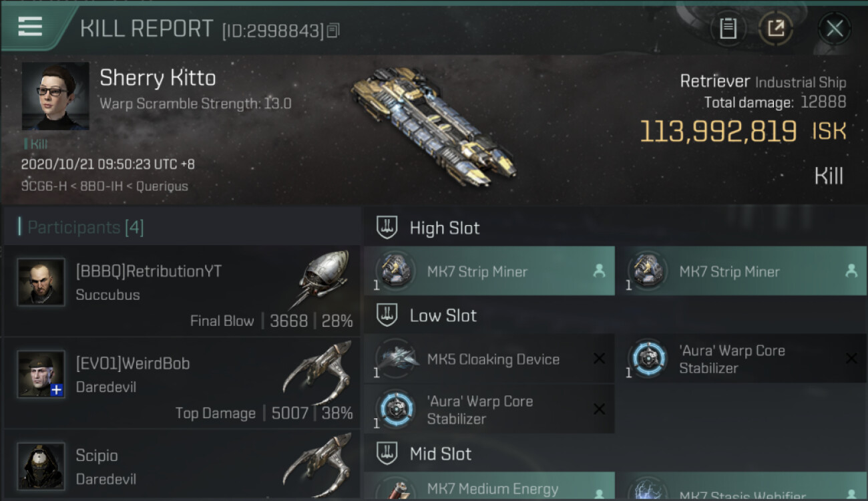Open the hamburger menu at top left
Screen dimensions: 868x501
click(x=30, y=27)
